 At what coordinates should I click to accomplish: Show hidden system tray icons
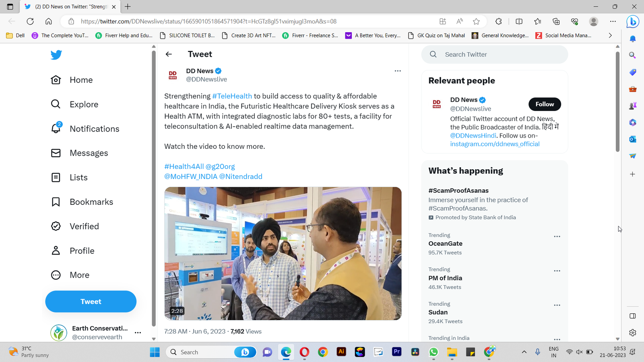524,352
